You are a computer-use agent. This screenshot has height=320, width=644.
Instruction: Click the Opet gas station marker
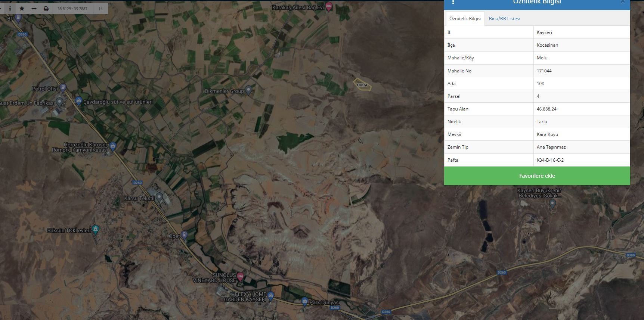[x=184, y=235]
